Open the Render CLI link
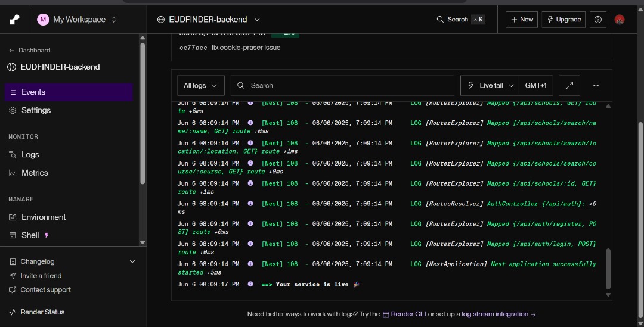 click(404, 314)
